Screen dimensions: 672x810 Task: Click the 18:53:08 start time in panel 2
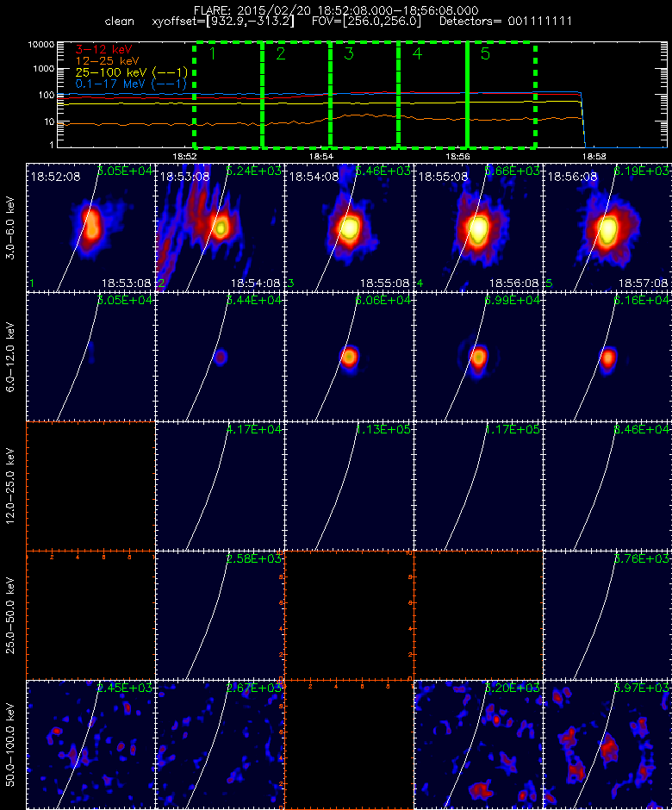(185, 177)
